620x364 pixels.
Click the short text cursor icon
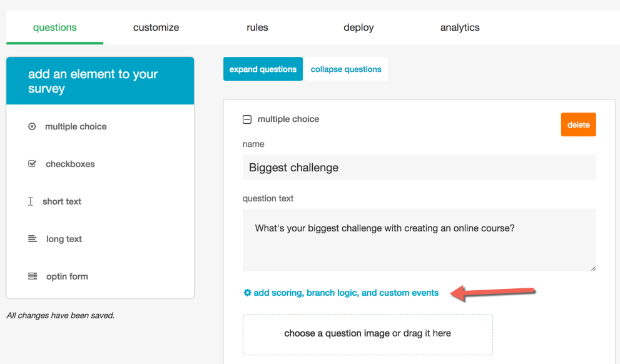pyautogui.click(x=31, y=201)
